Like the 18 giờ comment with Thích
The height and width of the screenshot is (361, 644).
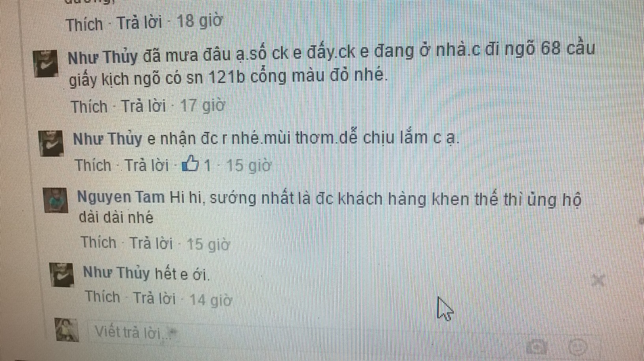pyautogui.click(x=85, y=24)
